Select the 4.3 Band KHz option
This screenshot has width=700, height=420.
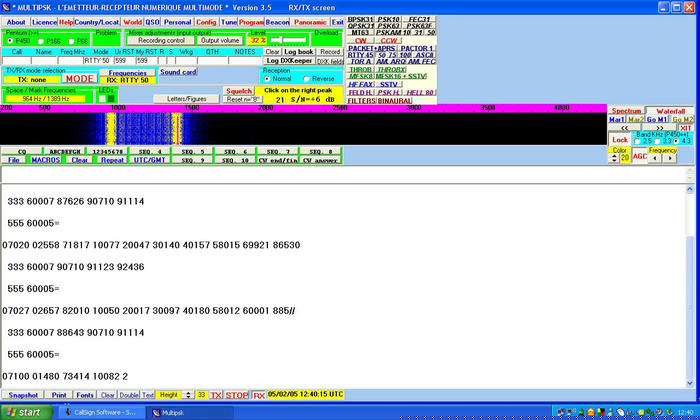coord(676,141)
